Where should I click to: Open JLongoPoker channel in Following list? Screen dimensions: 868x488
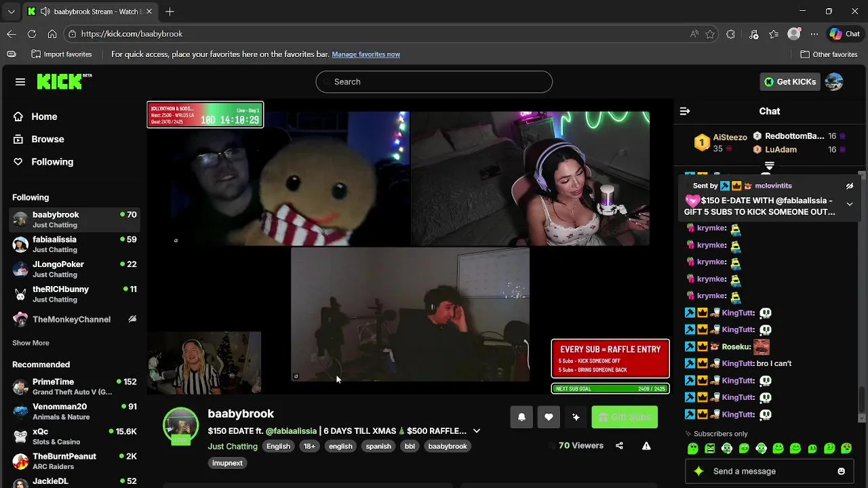pos(75,269)
